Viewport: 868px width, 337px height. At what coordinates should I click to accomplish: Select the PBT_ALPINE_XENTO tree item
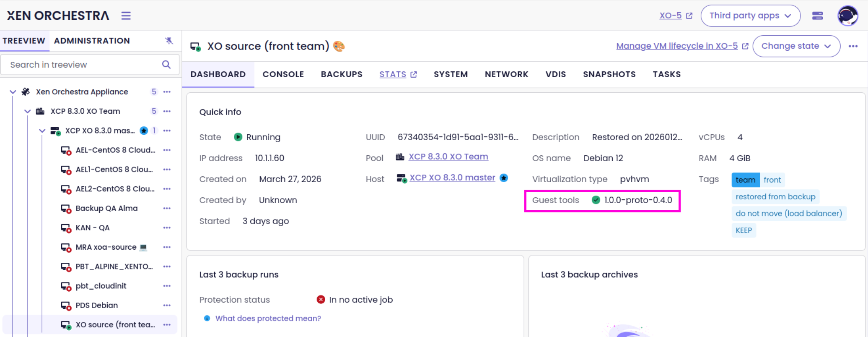point(114,266)
